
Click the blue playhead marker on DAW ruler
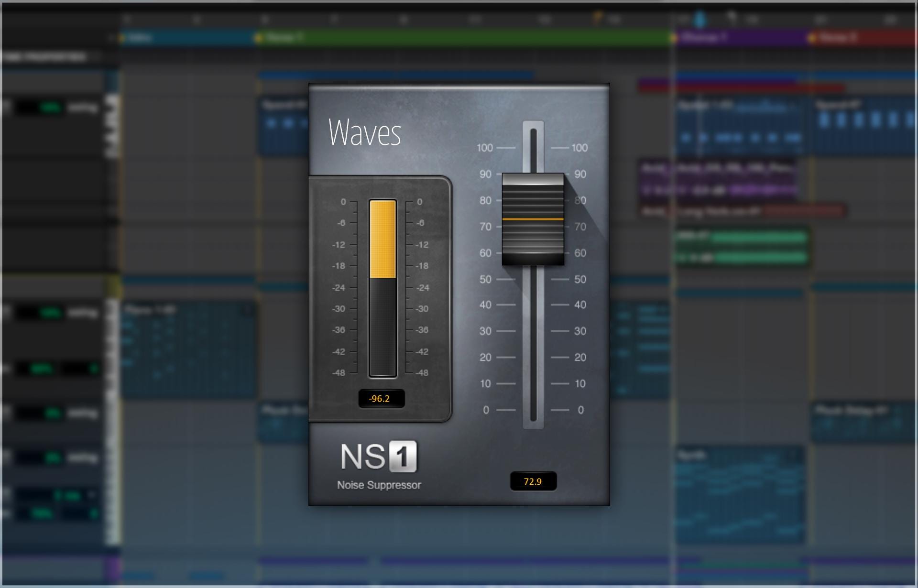click(x=699, y=20)
